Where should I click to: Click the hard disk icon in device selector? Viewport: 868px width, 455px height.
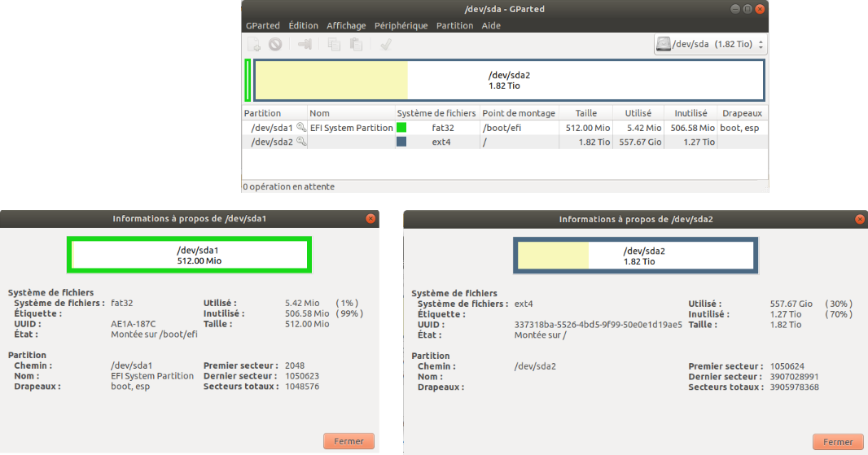[663, 44]
